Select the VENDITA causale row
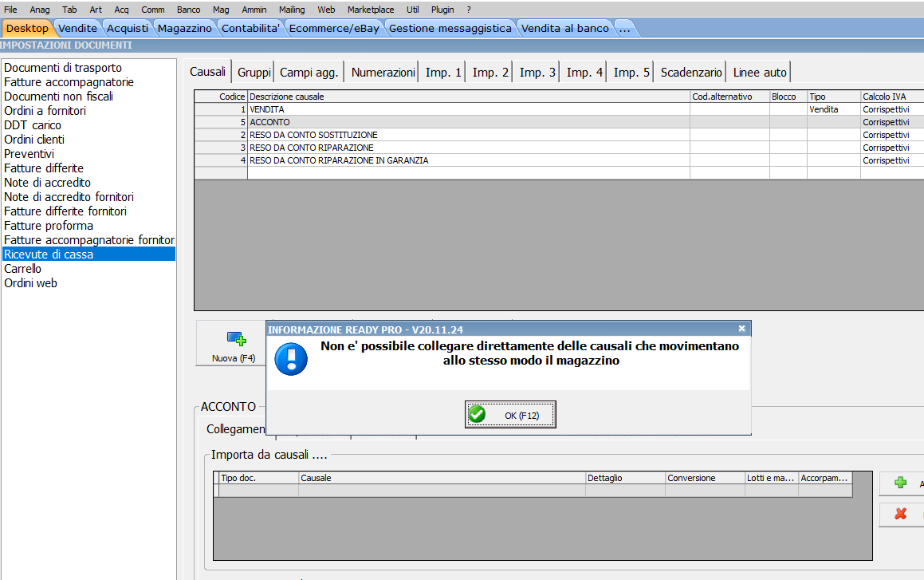The height and width of the screenshot is (580, 924). 559,109
